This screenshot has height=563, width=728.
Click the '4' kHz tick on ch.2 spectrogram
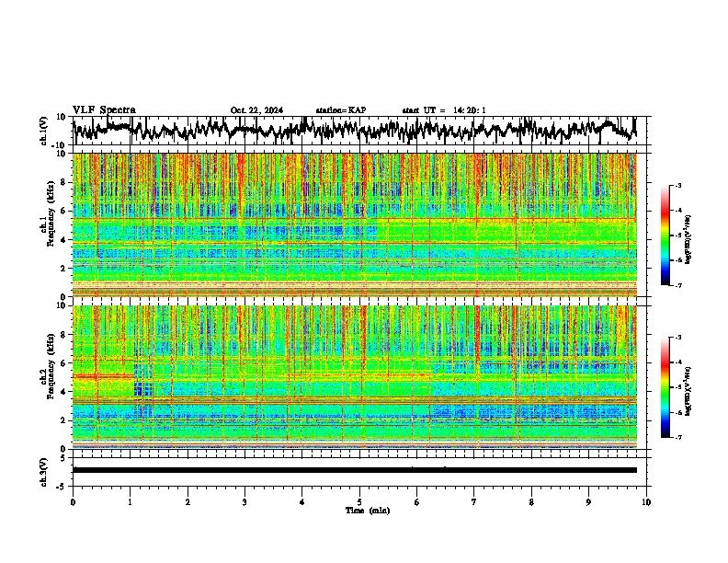point(63,392)
